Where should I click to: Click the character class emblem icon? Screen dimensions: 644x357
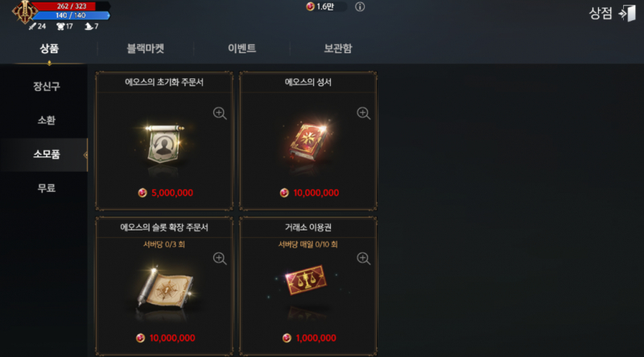pyautogui.click(x=24, y=12)
